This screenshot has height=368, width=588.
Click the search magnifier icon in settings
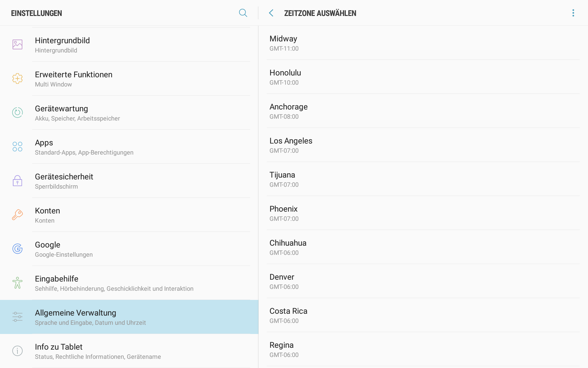pos(243,13)
